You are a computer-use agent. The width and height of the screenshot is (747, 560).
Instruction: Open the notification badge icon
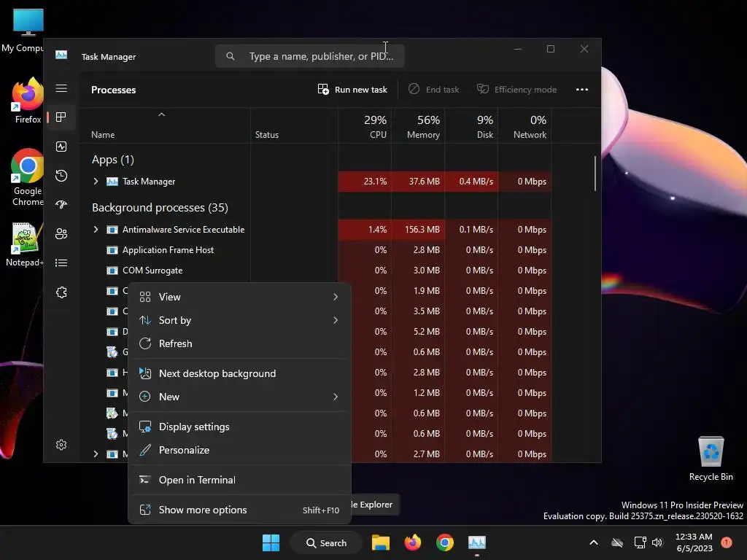(727, 542)
